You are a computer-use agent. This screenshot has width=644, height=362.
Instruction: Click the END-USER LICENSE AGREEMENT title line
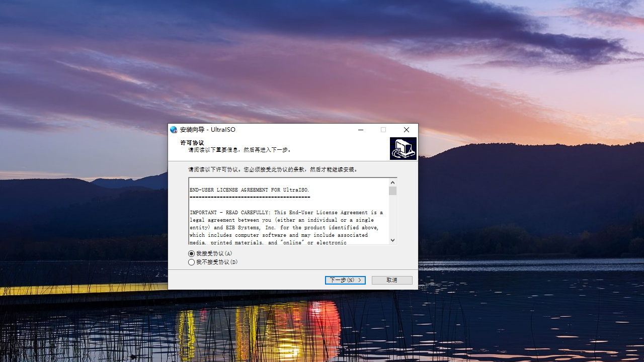pyautogui.click(x=249, y=190)
